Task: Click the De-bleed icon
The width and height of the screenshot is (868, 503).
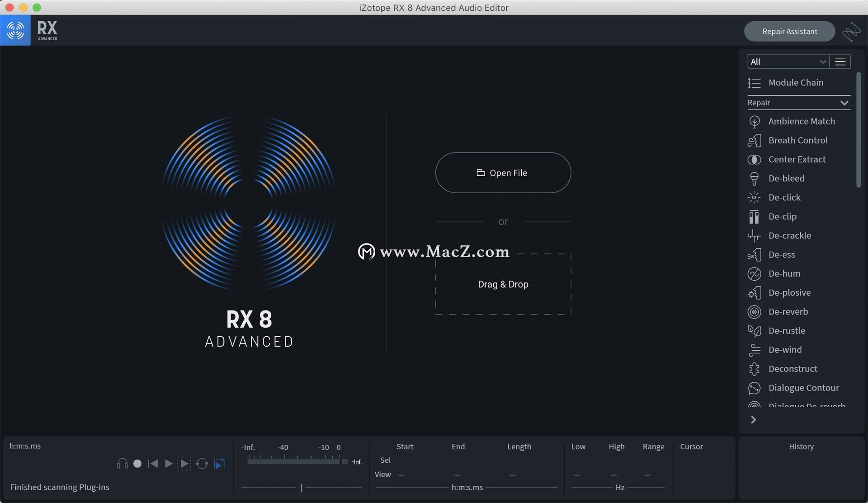Action: (754, 179)
